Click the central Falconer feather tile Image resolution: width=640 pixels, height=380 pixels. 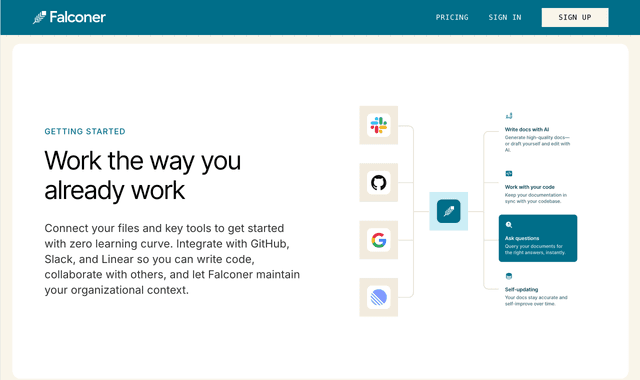coord(449,211)
